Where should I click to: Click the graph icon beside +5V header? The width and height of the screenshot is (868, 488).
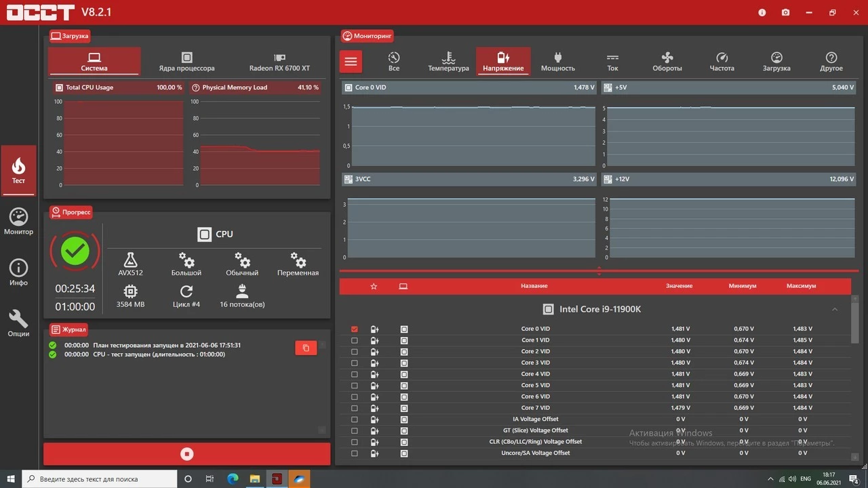click(x=608, y=87)
